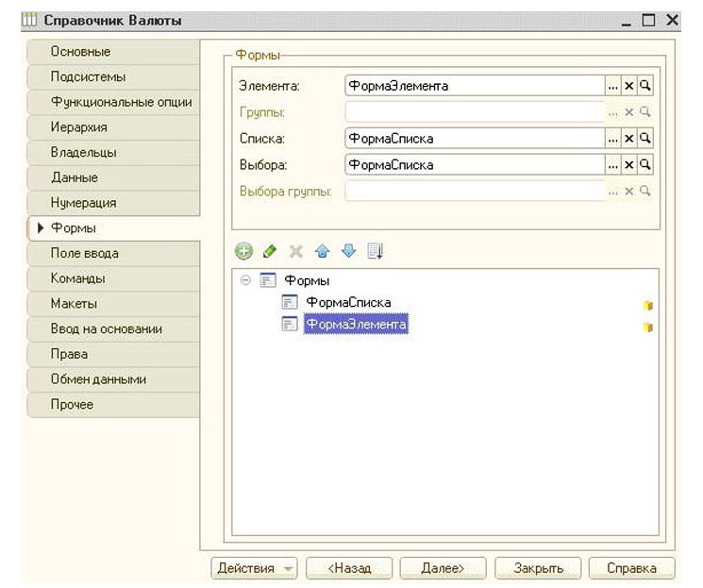The image size is (703, 588).
Task: Click the sort list toolbar icon
Action: [x=375, y=252]
